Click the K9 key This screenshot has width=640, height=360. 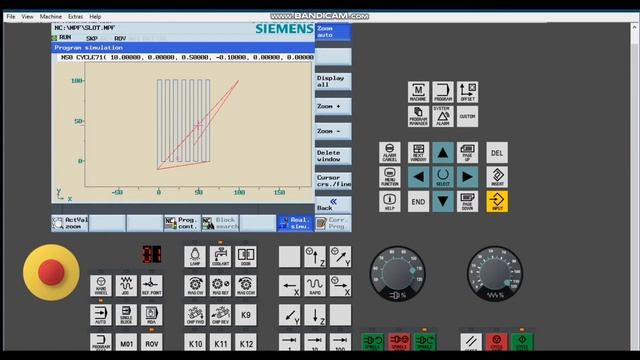pos(246,315)
